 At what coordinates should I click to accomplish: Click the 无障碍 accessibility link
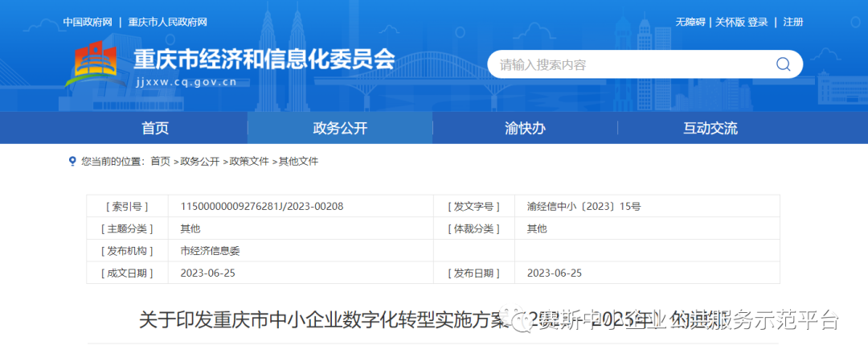pyautogui.click(x=690, y=23)
